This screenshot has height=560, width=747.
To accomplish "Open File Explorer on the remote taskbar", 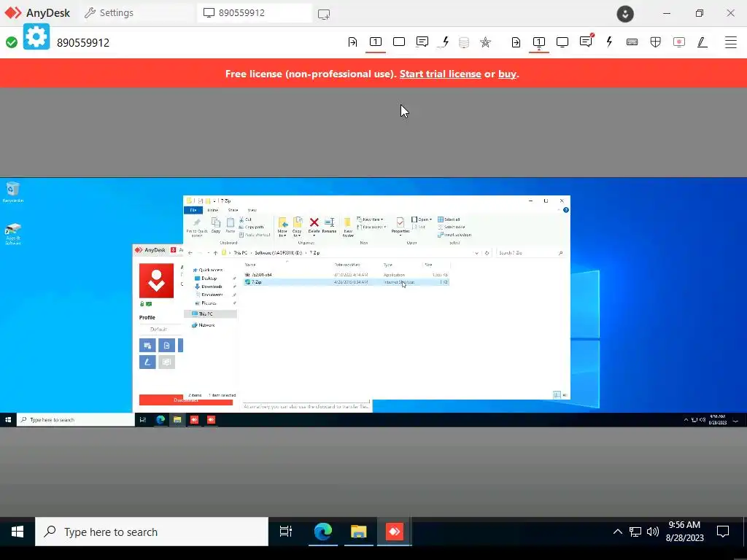I will pos(177,419).
